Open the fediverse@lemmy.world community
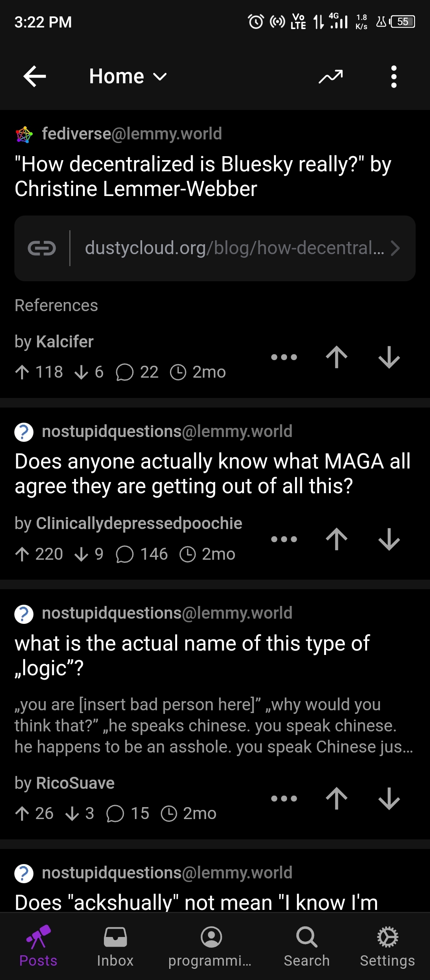 point(131,134)
